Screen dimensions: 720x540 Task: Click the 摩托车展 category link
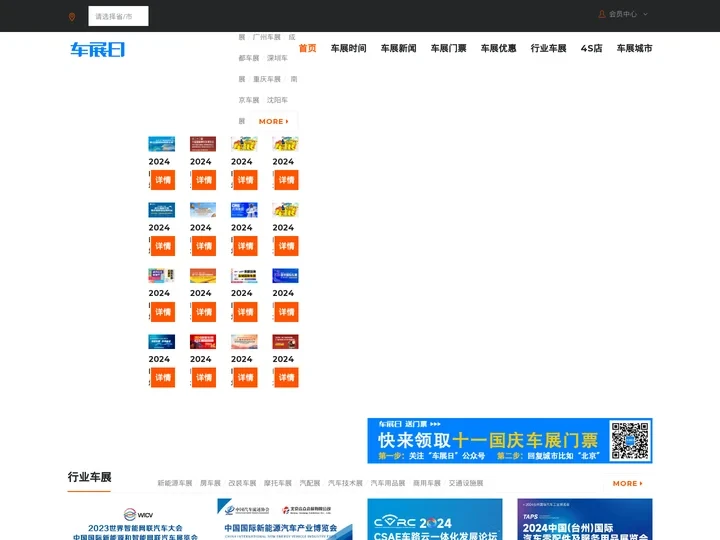(x=278, y=483)
